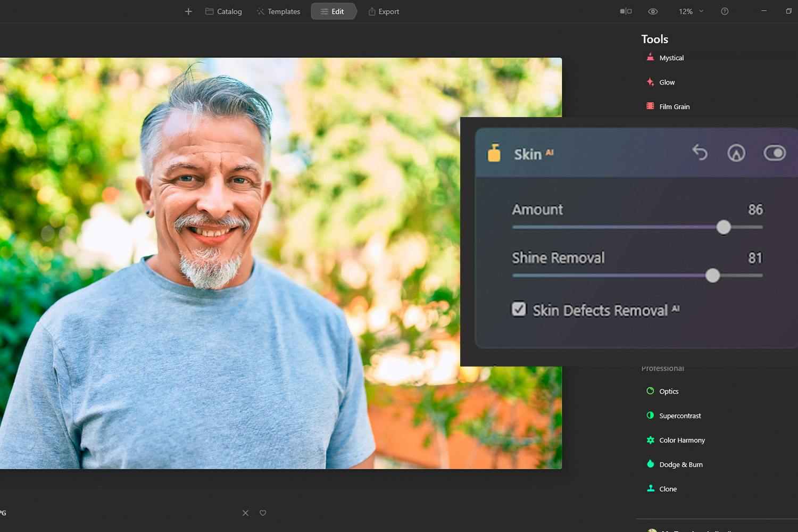The image size is (798, 532).
Task: Open the Dodge & Burn tool
Action: coord(680,464)
